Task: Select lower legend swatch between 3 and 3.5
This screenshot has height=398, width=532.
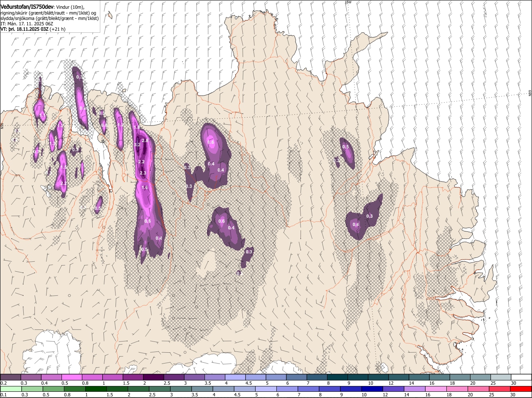Action: click(181, 389)
